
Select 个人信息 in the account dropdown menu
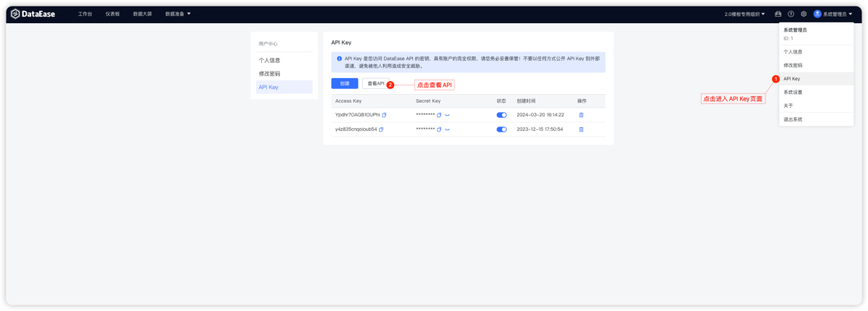816,52
